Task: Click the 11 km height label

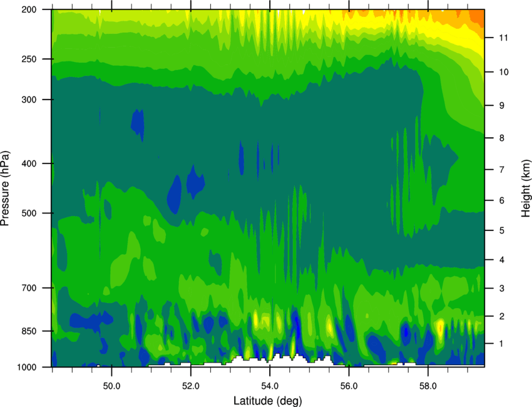Action: tap(503, 38)
